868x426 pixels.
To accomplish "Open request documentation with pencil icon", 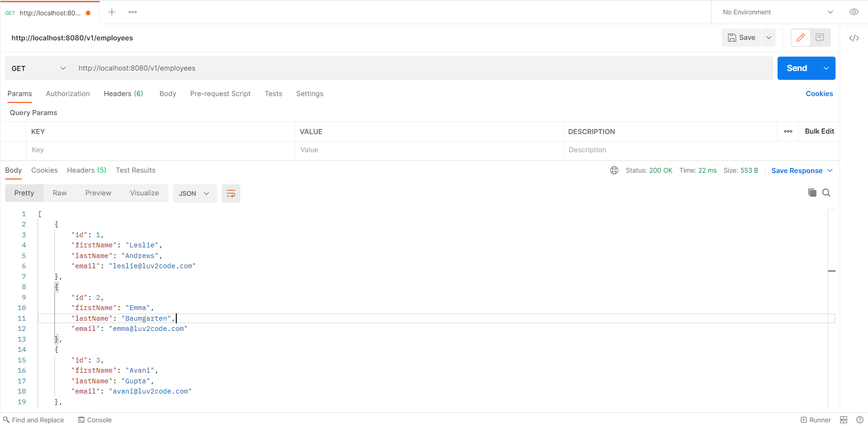I will (800, 38).
